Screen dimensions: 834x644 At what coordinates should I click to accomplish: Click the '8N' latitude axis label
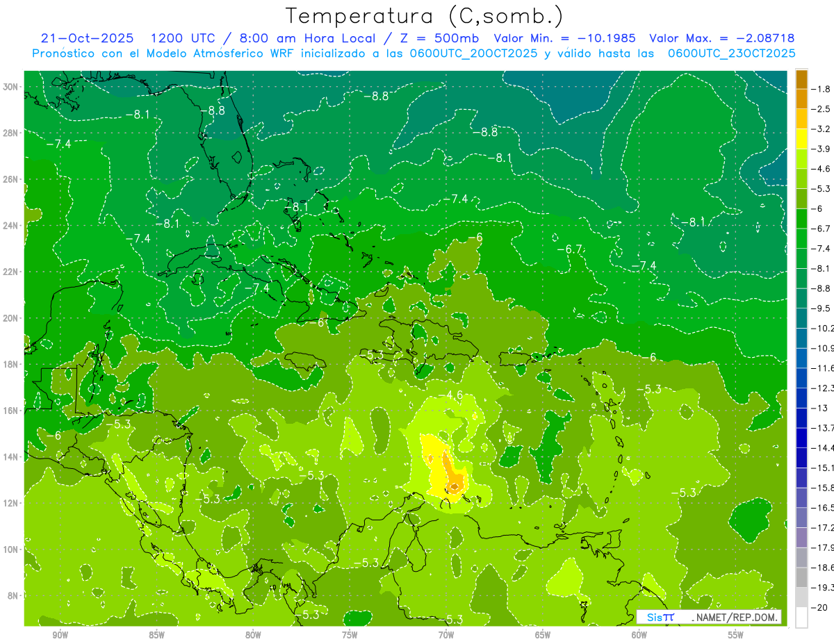pos(14,595)
